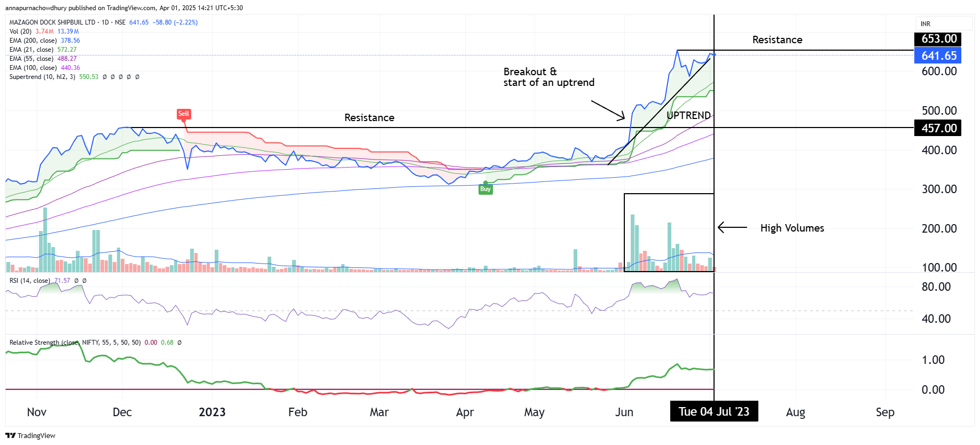Select the 457.00 resistance price label
Image resolution: width=980 pixels, height=445 pixels.
click(938, 128)
